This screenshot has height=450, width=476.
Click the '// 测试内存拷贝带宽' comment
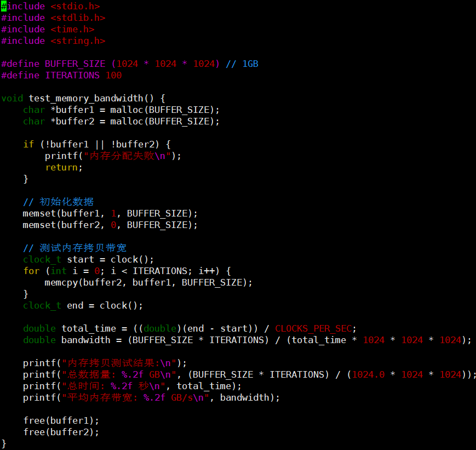click(x=74, y=248)
